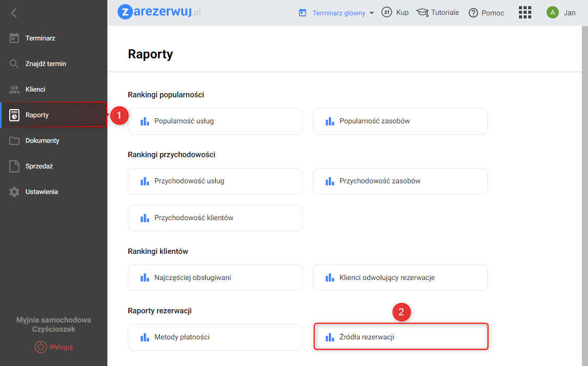
Task: Click bar chart icon of Metody płatności
Action: pos(145,337)
